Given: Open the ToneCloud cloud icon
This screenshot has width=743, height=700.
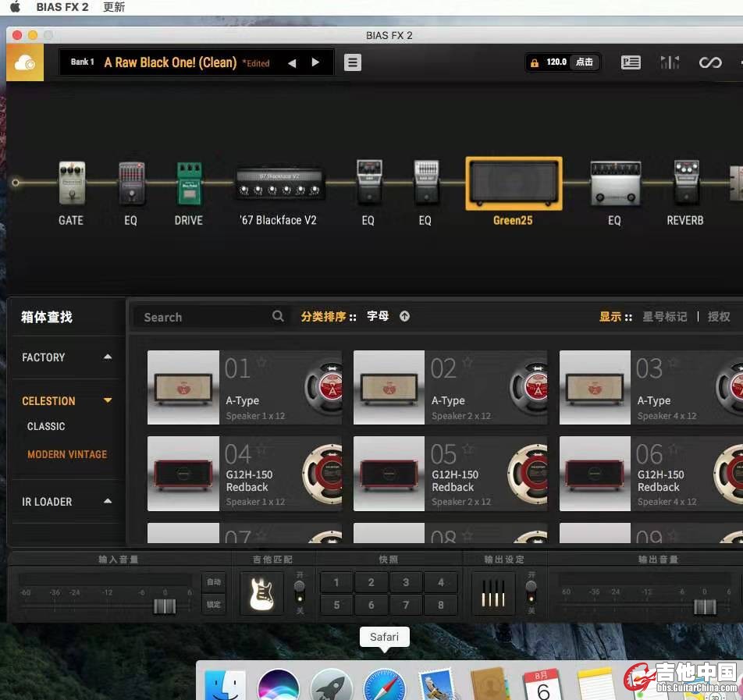Looking at the screenshot, I should click(x=25, y=62).
